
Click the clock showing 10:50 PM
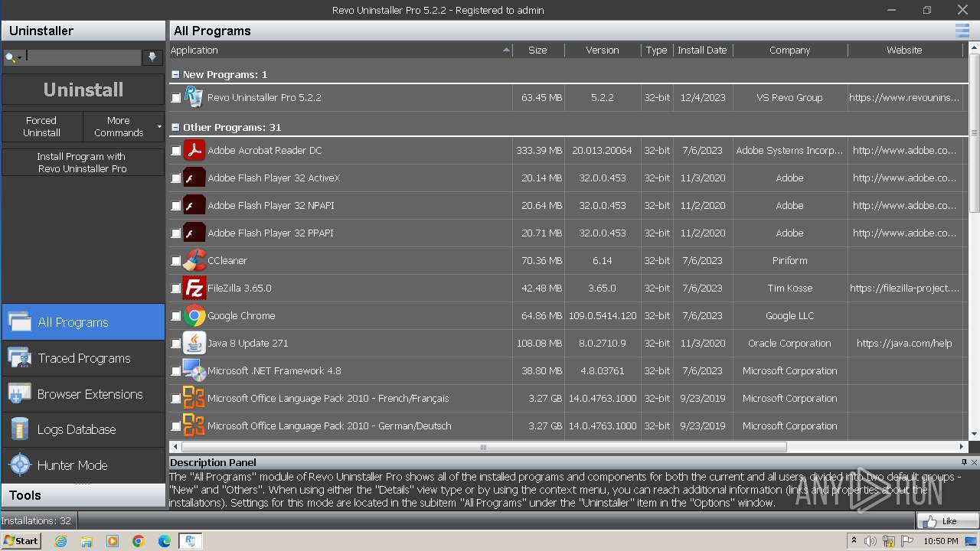tap(940, 541)
